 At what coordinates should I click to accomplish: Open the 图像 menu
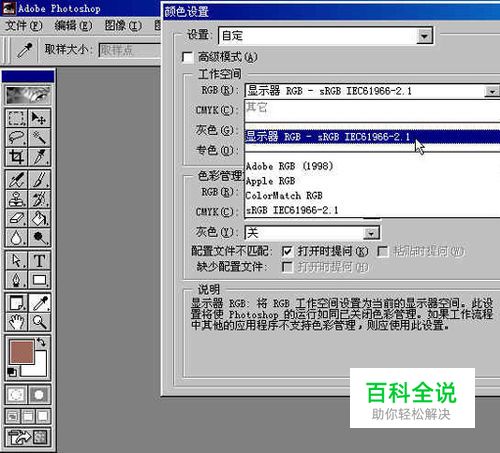tap(123, 25)
